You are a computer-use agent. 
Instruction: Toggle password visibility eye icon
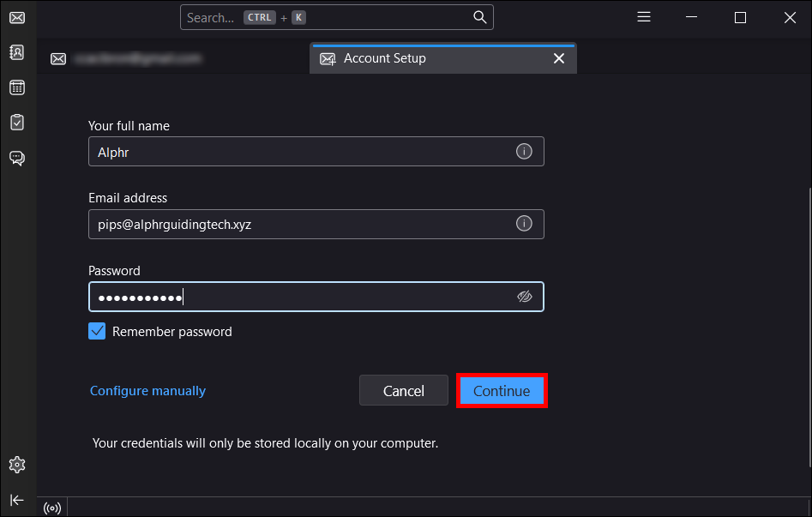coord(525,297)
